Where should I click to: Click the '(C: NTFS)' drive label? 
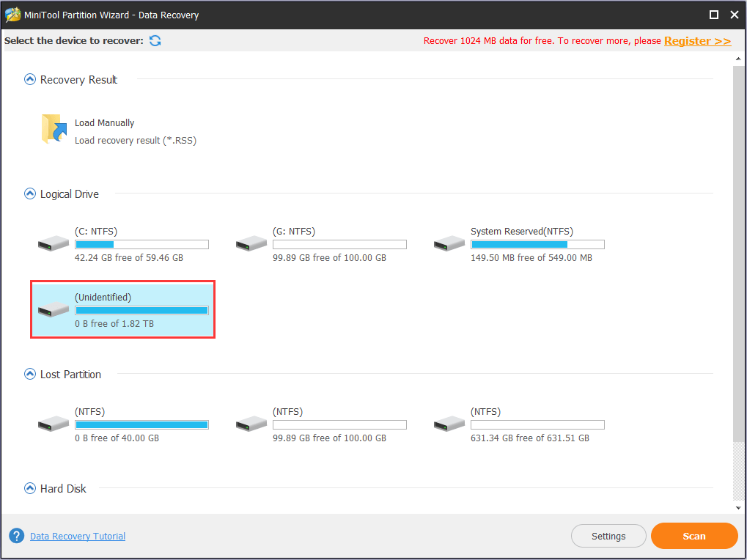(x=96, y=232)
